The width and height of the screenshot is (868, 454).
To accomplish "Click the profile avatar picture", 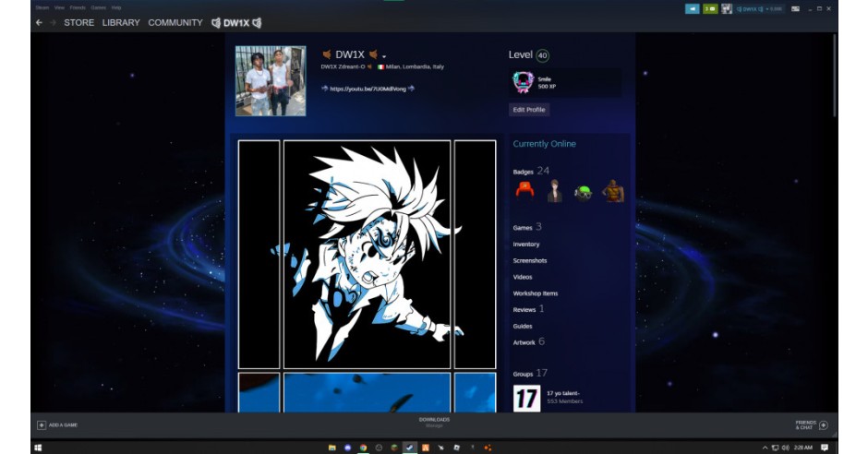I will tap(271, 80).
